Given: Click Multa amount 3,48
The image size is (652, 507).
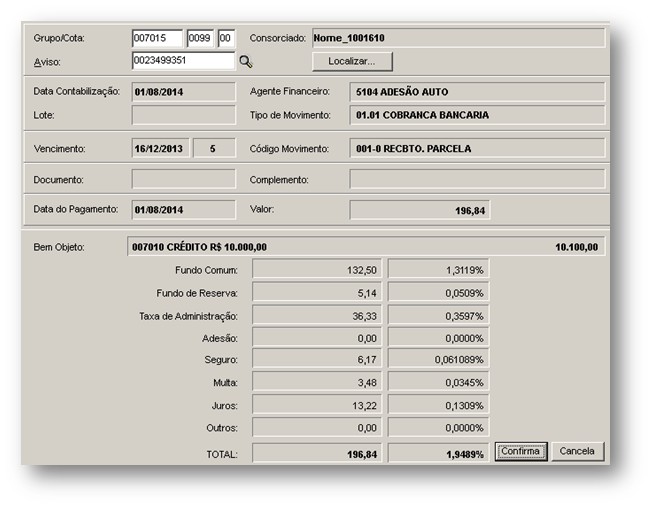Looking at the screenshot, I should point(317,382).
